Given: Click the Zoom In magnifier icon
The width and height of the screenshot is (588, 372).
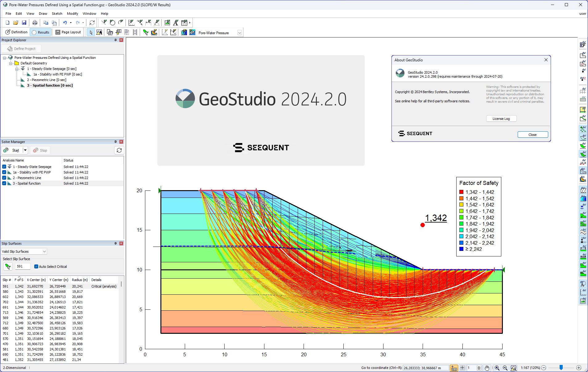Looking at the screenshot, I should click(497, 368).
